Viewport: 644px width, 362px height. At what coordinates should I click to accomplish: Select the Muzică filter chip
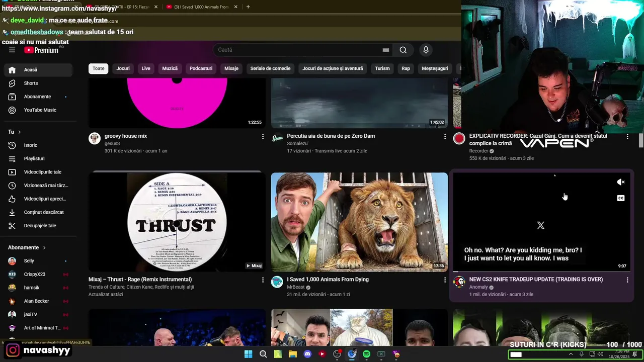click(x=170, y=68)
